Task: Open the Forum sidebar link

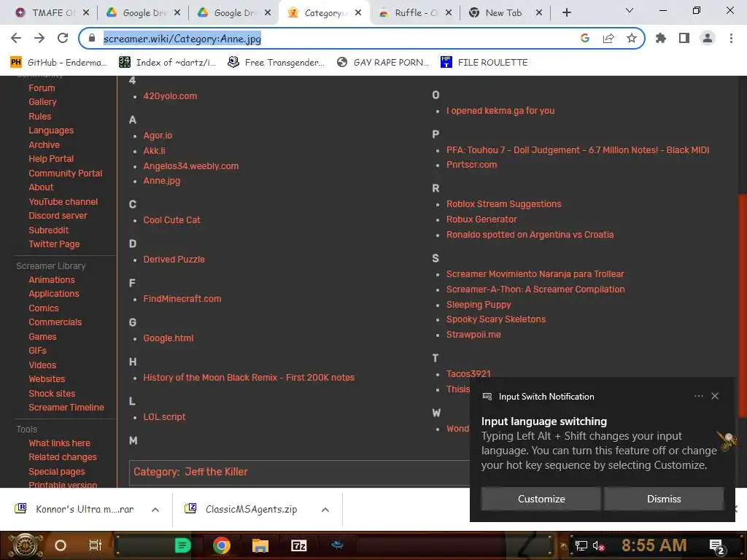Action: 42,88
